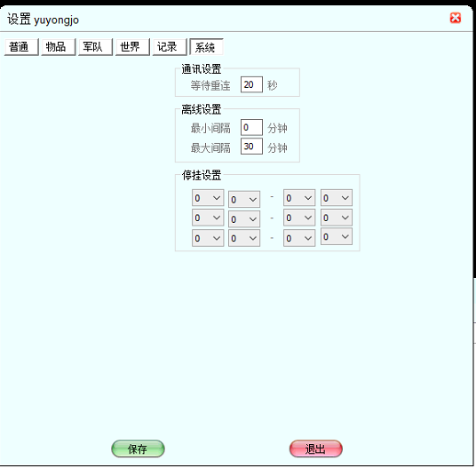Click the red 退出 button
The width and height of the screenshot is (476, 468).
click(x=316, y=448)
